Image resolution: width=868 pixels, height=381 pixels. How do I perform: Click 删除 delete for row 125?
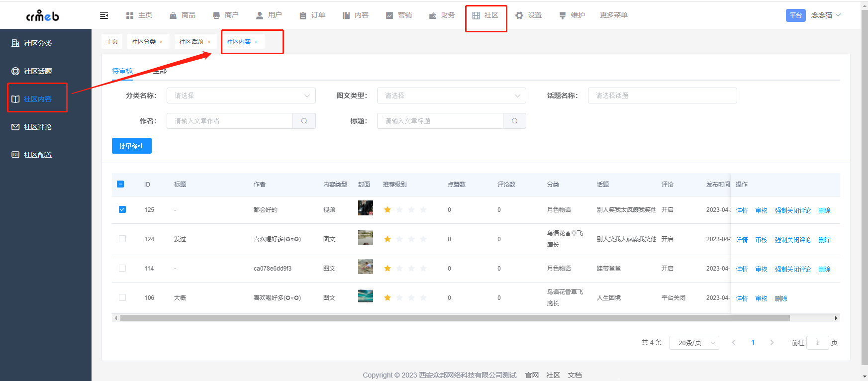(x=825, y=210)
